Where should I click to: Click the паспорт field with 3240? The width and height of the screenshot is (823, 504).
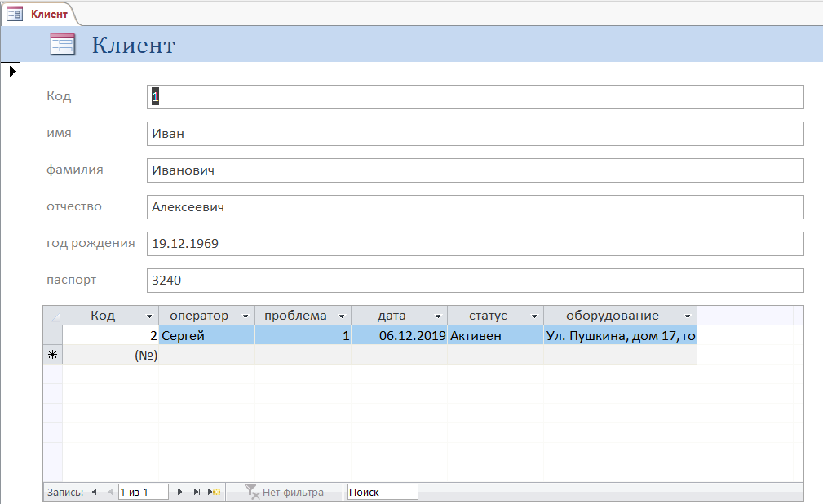(x=475, y=281)
